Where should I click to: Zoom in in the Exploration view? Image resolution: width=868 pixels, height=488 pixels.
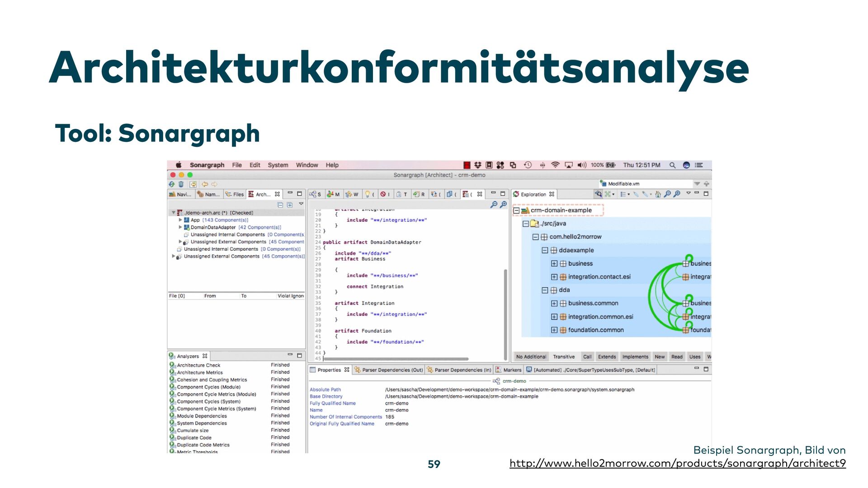coord(677,194)
